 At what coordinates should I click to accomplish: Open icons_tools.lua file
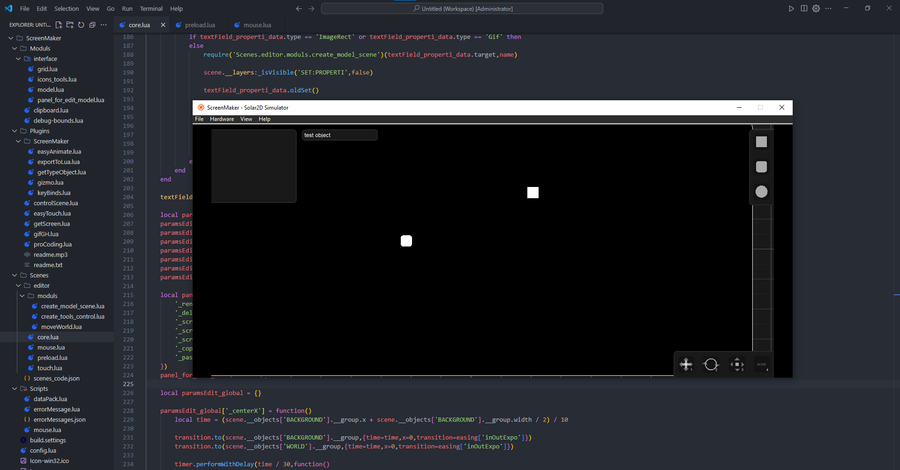57,79
